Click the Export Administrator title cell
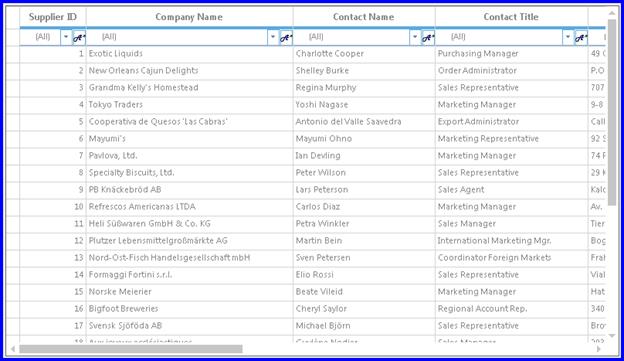The image size is (624, 361). coord(511,122)
